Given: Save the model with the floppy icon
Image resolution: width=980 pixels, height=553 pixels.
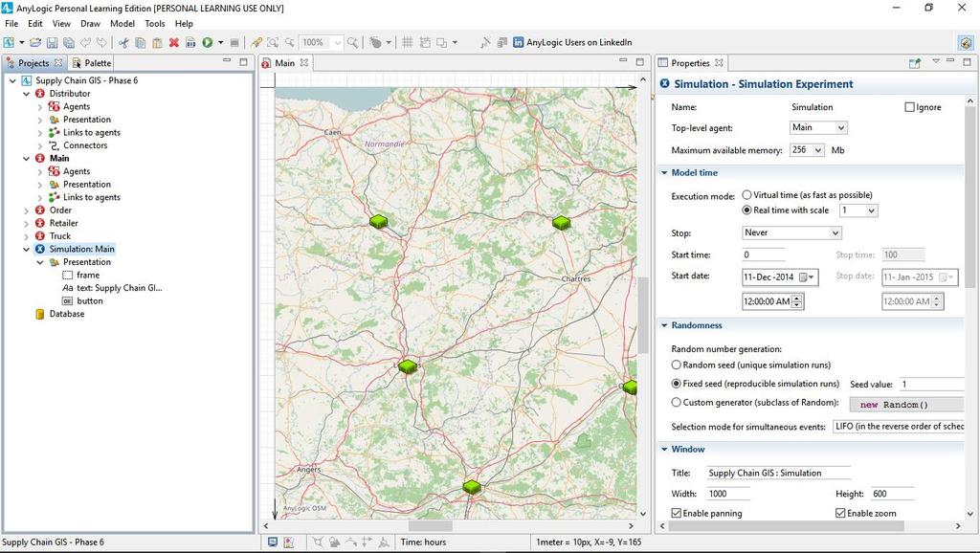Looking at the screenshot, I should pos(52,42).
